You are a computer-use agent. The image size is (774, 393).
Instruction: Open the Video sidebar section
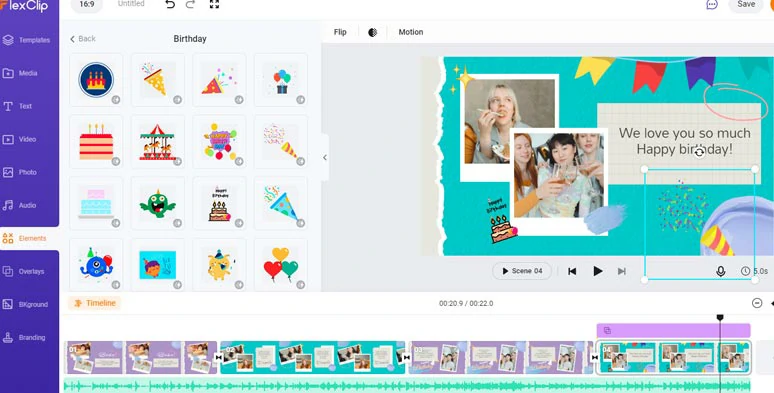pyautogui.click(x=20, y=139)
